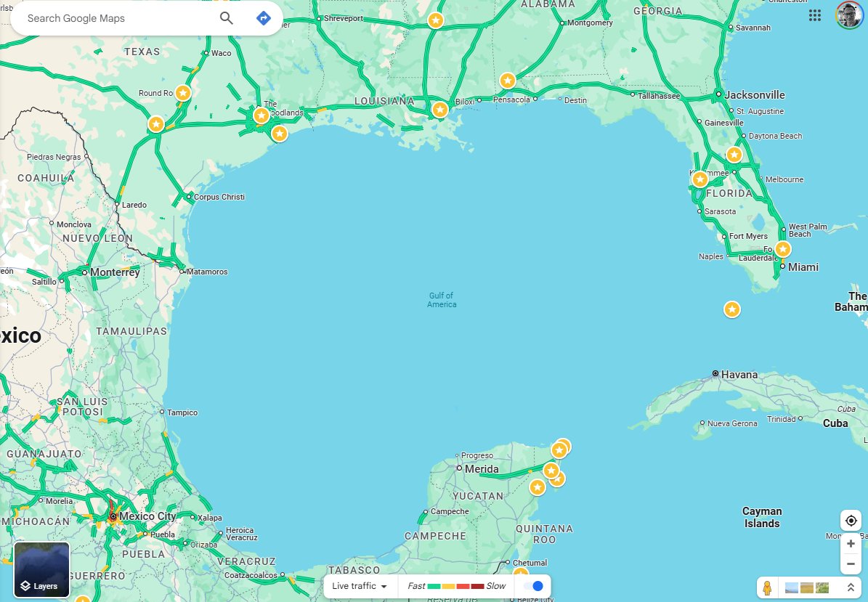Zoom in with the plus button
This screenshot has height=602, width=868.
851,543
